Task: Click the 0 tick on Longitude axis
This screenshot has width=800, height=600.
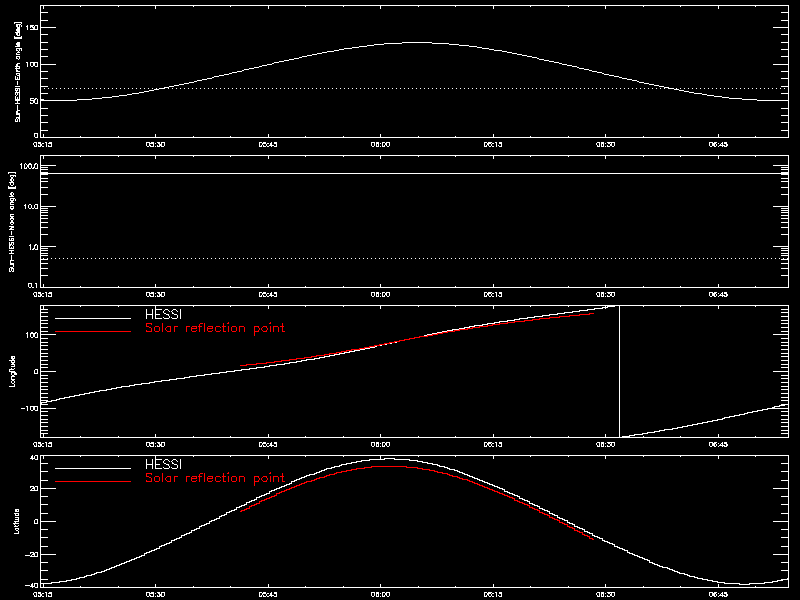Action: pyautogui.click(x=36, y=371)
